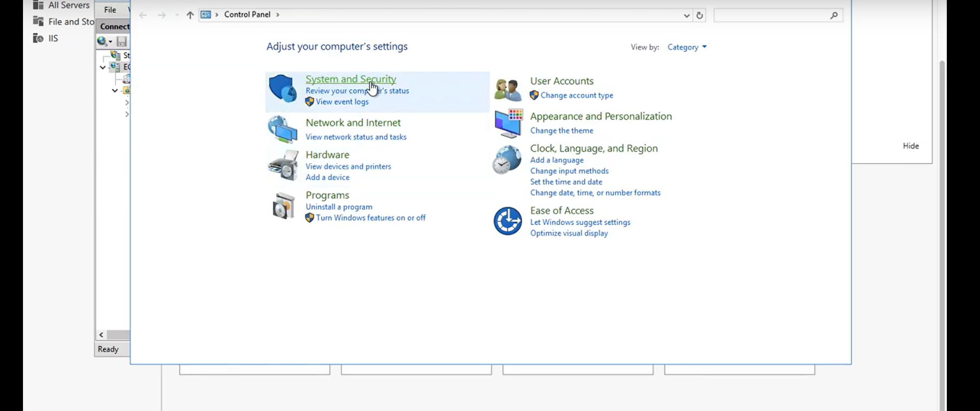Click Set the time and date link
Viewport: 980px width, 411px height.
pos(566,182)
